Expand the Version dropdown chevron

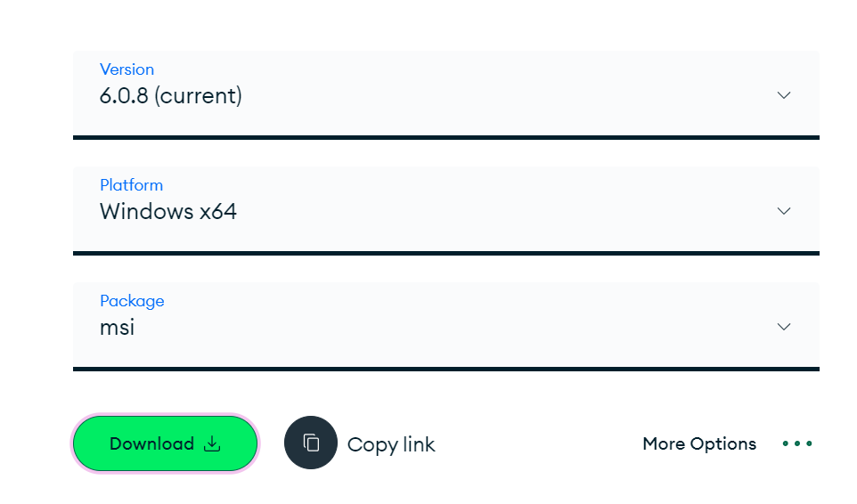(x=784, y=95)
